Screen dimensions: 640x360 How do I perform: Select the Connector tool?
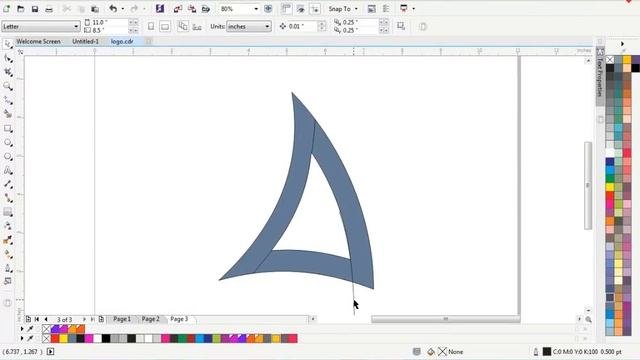8,198
